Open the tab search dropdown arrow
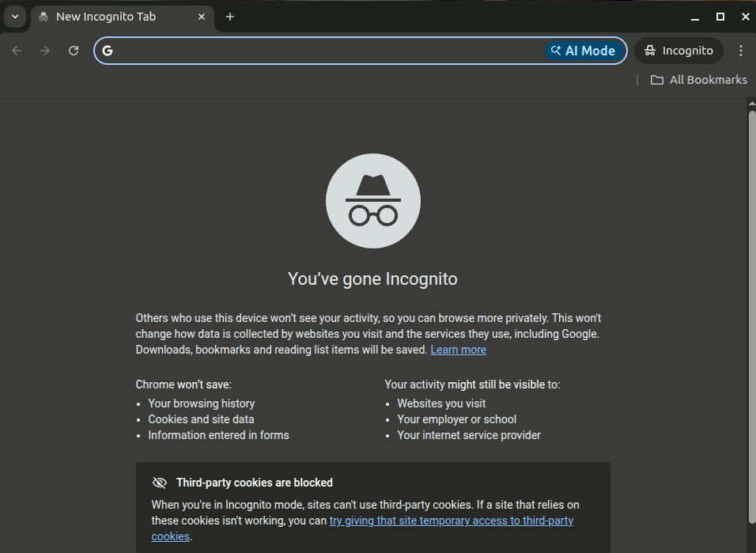Viewport: 756px width, 553px height. tap(15, 17)
